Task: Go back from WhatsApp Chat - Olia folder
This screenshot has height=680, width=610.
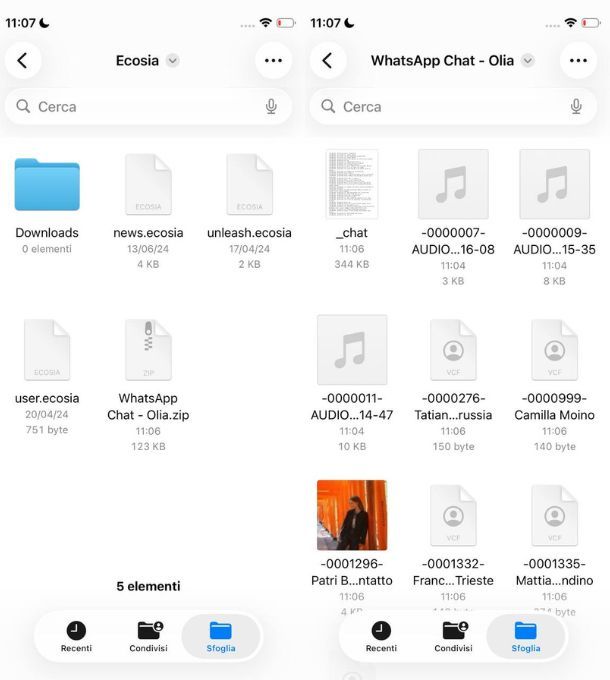Action: pos(328,60)
